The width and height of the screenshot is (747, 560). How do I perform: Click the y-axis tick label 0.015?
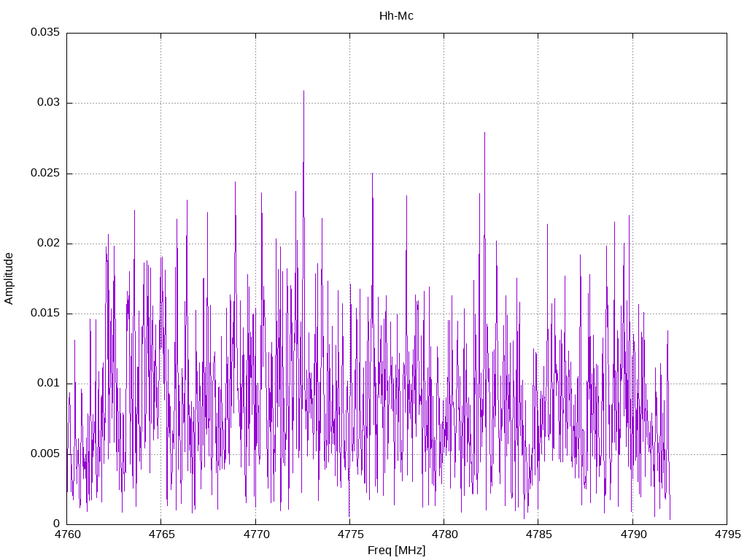click(x=45, y=313)
